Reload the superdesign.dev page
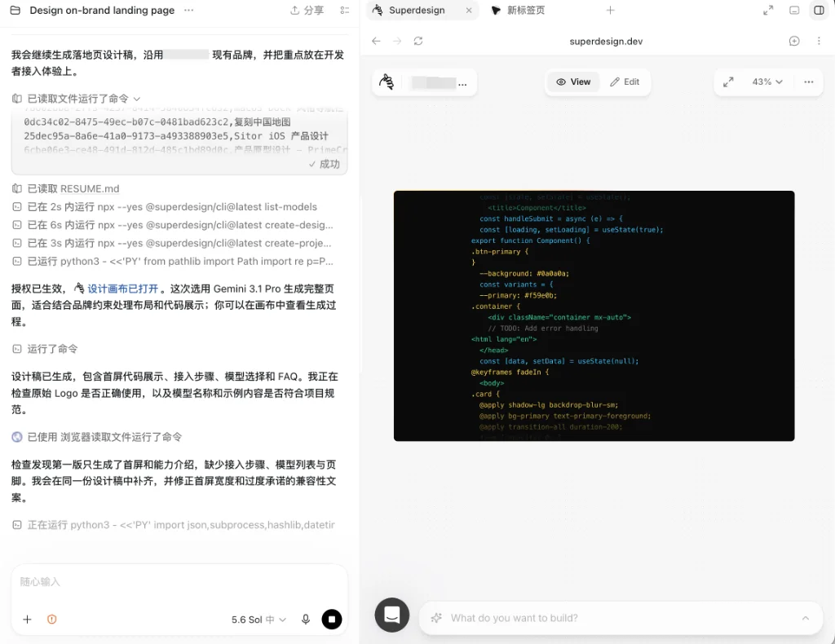 418,41
